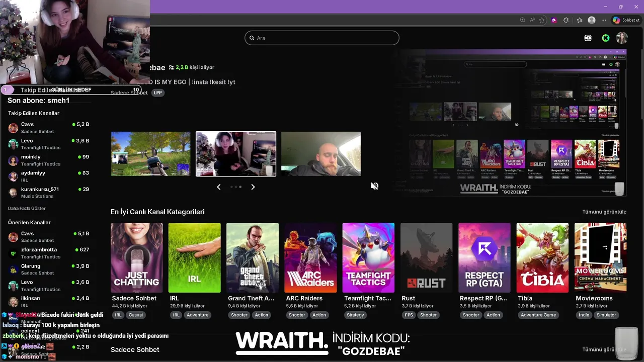Open the purple extension icon in browser toolbar
This screenshot has height=362, width=644.
pos(554,20)
